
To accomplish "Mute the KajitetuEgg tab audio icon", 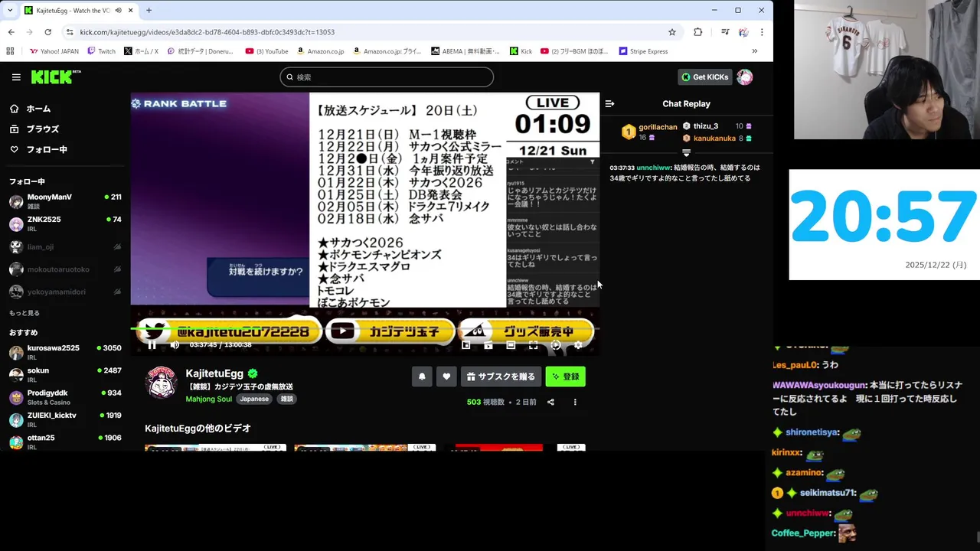I will [x=118, y=11].
